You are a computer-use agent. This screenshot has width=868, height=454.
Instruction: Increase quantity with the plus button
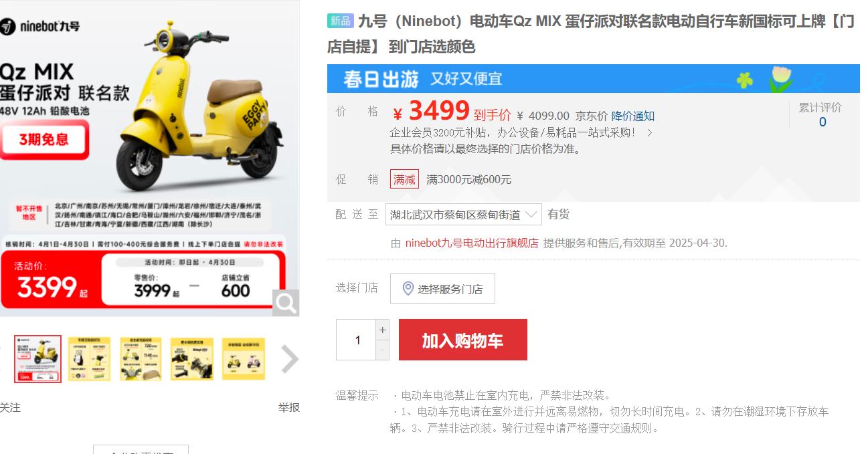[382, 330]
